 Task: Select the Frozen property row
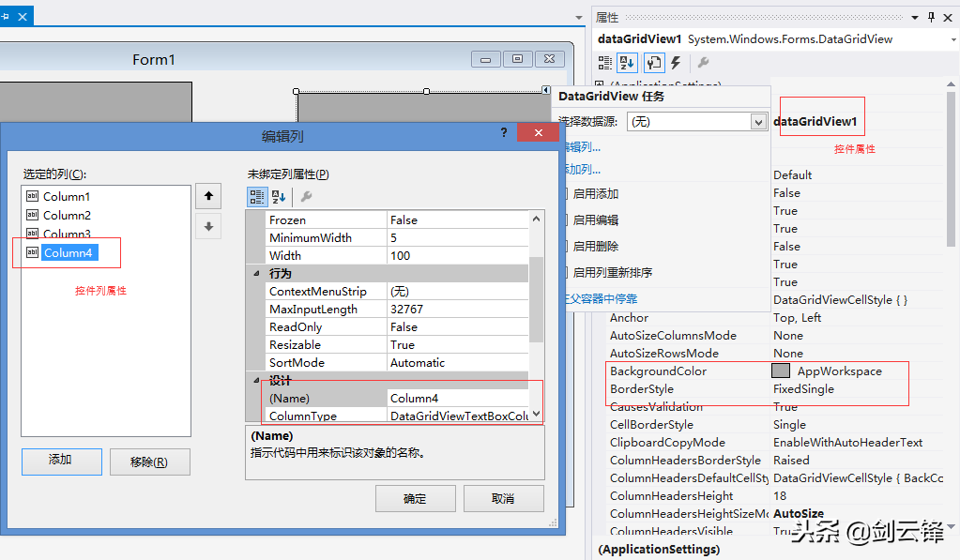click(397, 220)
